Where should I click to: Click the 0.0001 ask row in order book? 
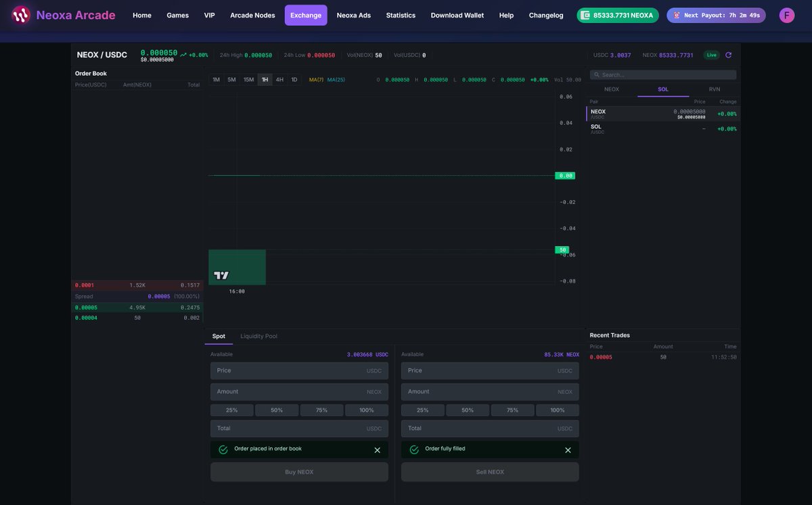pyautogui.click(x=137, y=285)
